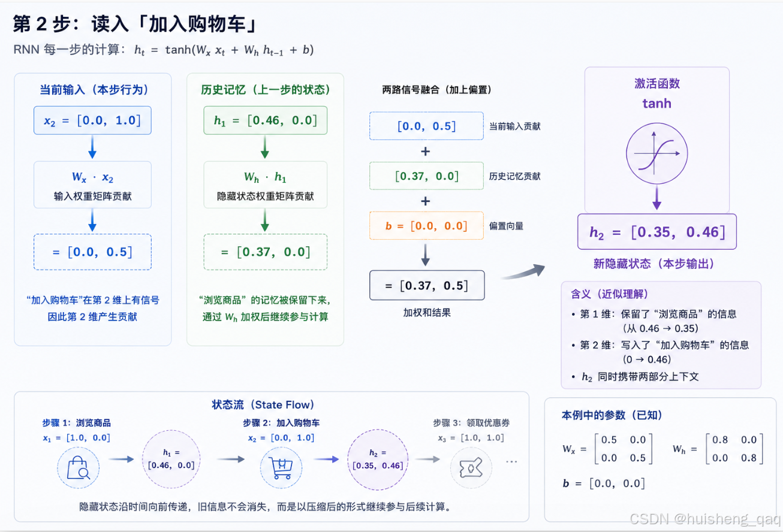783x532 pixels.
Task: Click the purple word tanh in the activation card
Action: click(657, 104)
